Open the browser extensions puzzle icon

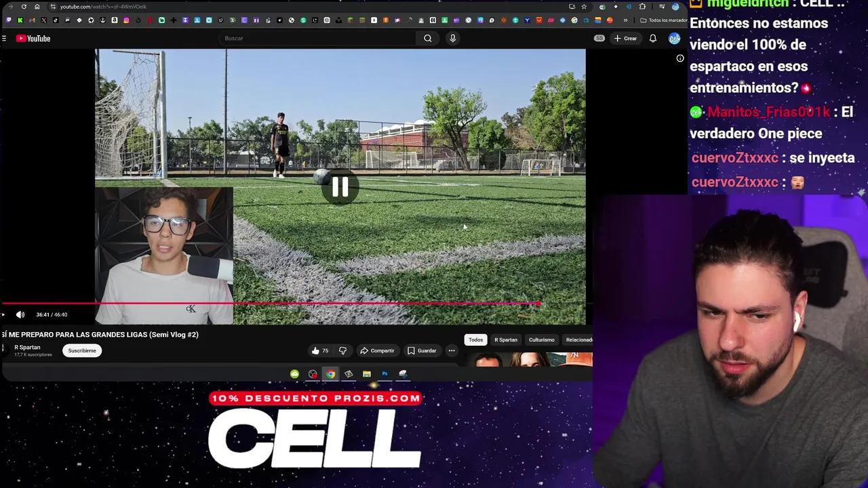642,7
